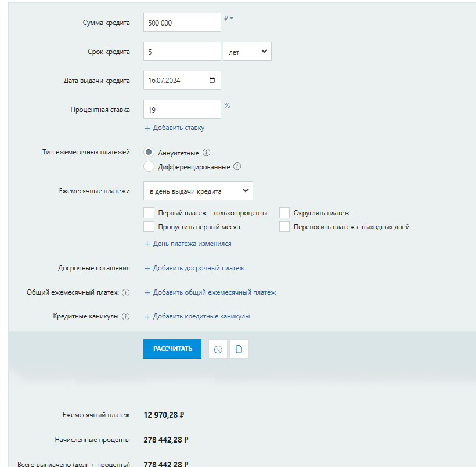This screenshot has width=476, height=467.
Task: Click the Ежемесячный платеж result label
Action: 96,415
